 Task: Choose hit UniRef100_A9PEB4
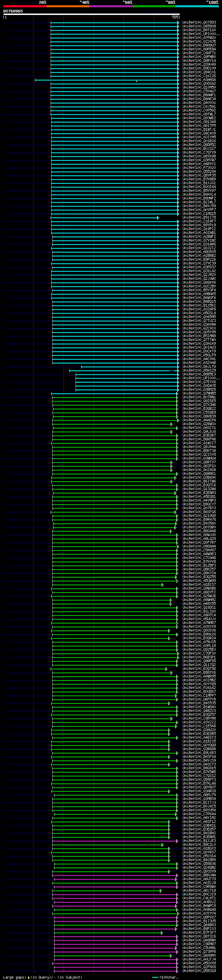click(x=199, y=49)
